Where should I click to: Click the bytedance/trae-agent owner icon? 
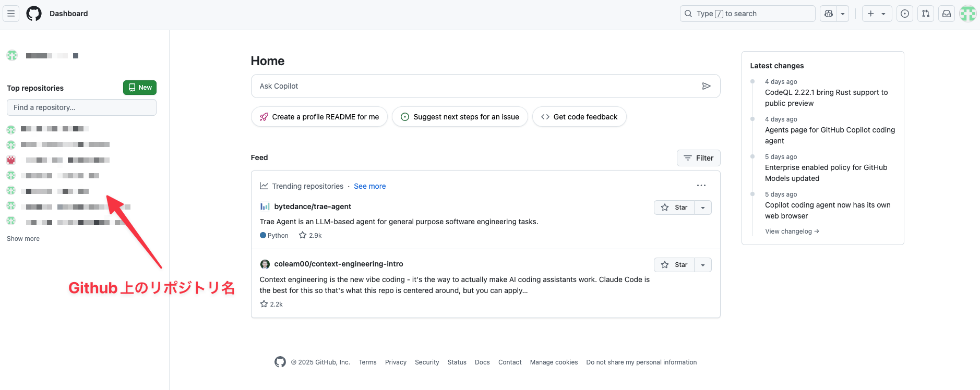[265, 206]
